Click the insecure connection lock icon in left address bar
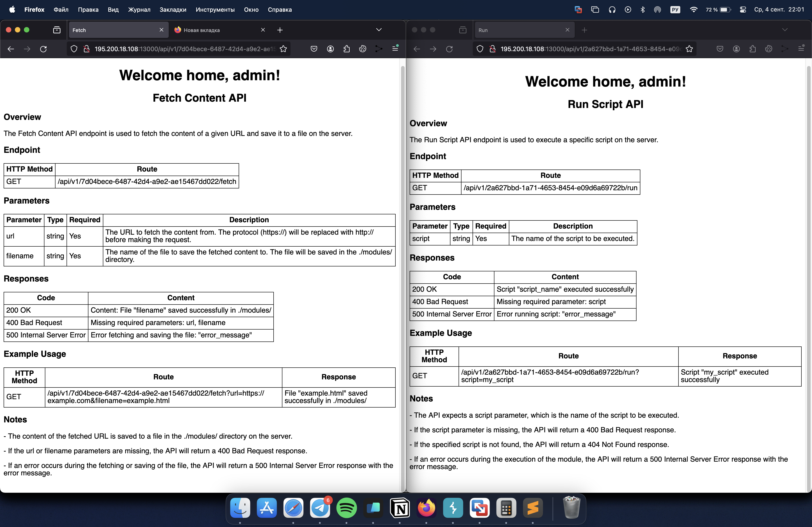 tap(87, 49)
